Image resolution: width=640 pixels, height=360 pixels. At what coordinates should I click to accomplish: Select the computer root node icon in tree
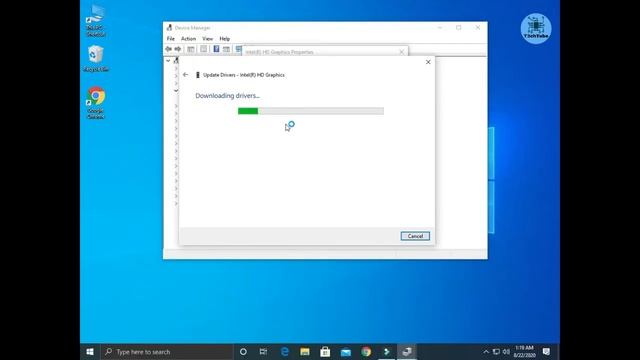pos(176,61)
